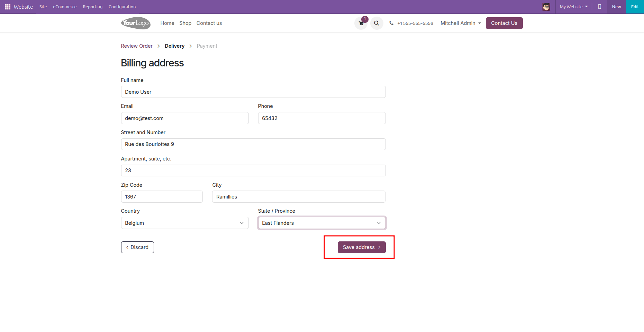This screenshot has width=644, height=332.
Task: Click the search magnifier icon
Action: pos(377,23)
